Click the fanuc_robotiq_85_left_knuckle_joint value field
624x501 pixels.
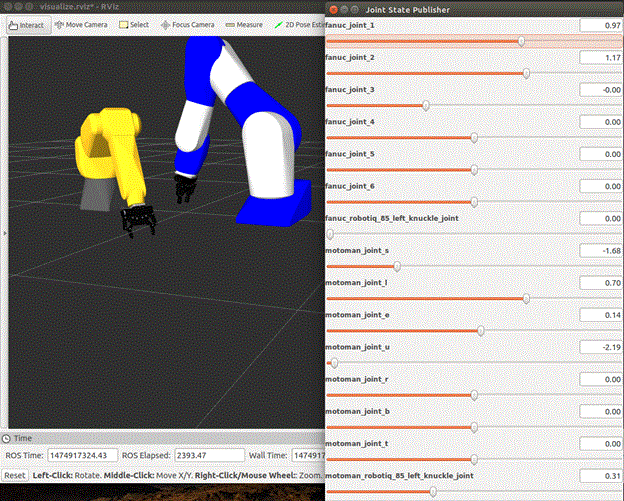coord(601,218)
